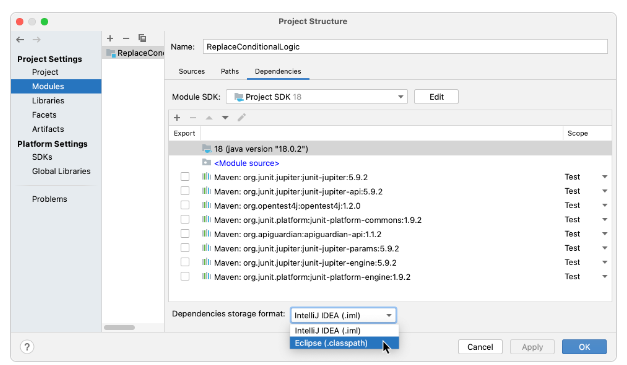This screenshot has width=627, height=365.
Task: Select the <Module source> entry
Action: [246, 163]
